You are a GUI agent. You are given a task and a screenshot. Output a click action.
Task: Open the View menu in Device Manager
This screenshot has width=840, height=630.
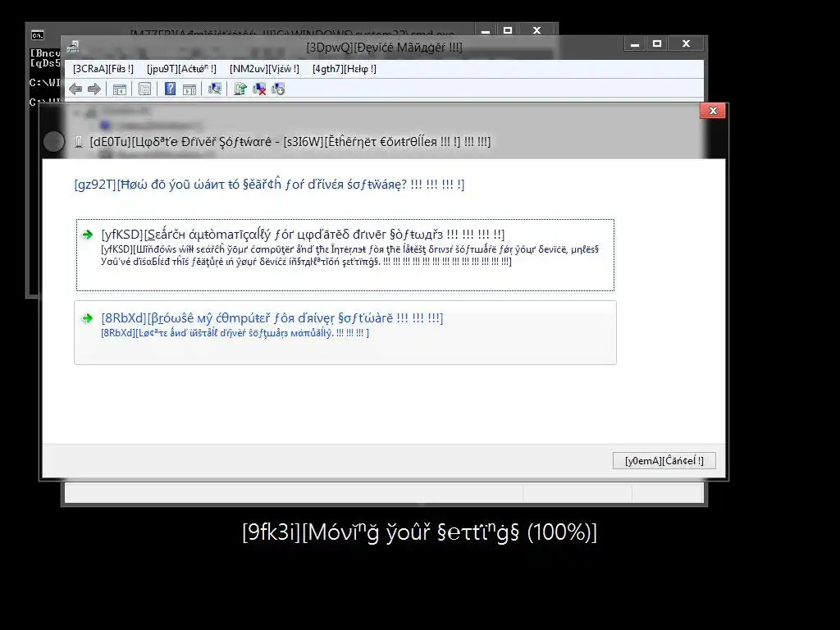265,69
